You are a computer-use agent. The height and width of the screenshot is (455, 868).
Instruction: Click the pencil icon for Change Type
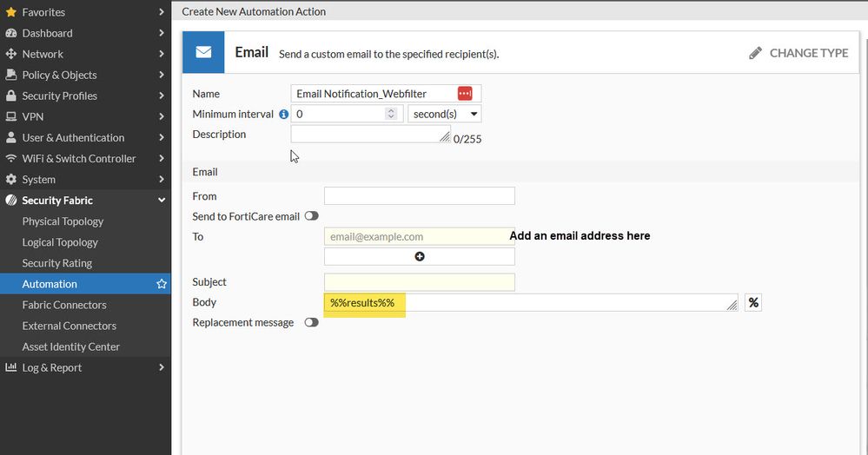(755, 53)
